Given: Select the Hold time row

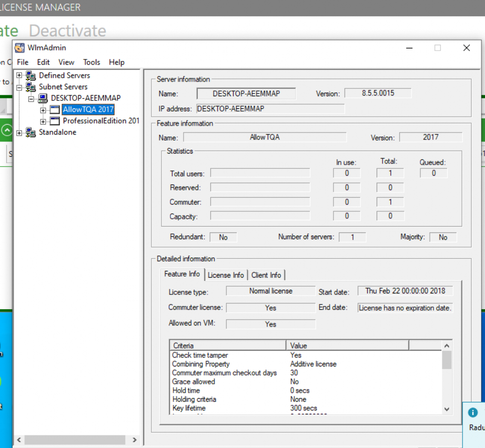Looking at the screenshot, I should pos(306,391).
